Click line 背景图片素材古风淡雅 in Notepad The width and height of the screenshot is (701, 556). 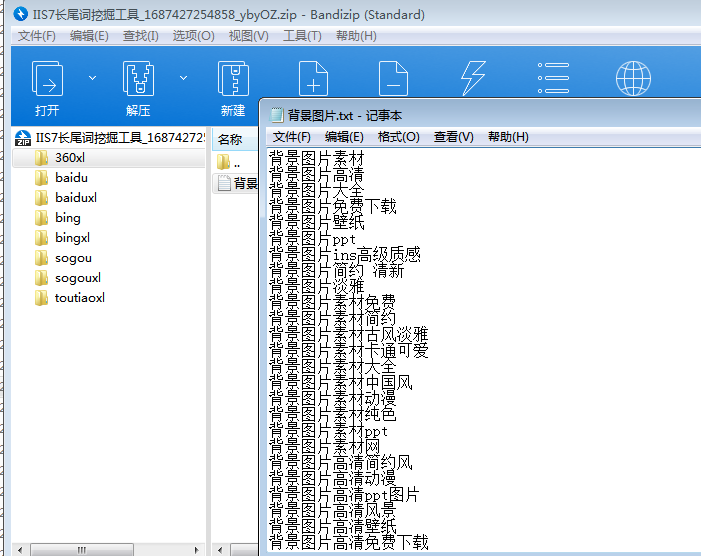(x=349, y=334)
